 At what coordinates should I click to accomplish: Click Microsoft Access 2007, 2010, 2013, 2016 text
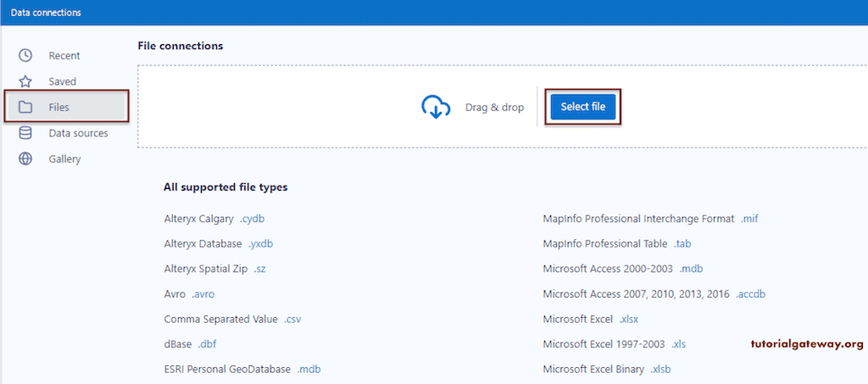tap(637, 294)
